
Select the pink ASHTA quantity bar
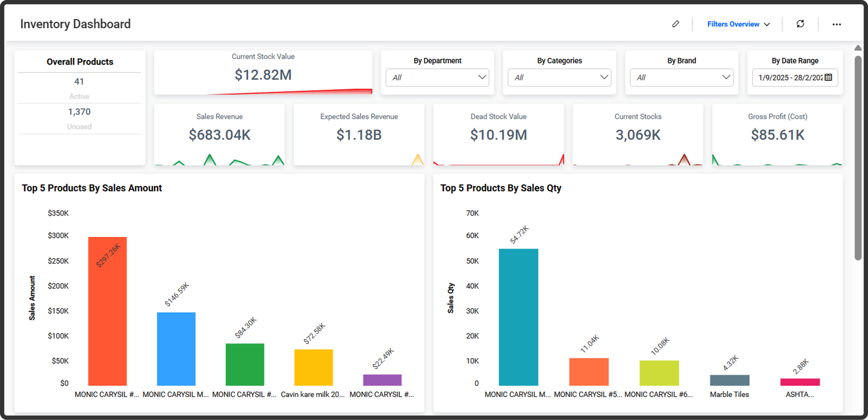800,382
